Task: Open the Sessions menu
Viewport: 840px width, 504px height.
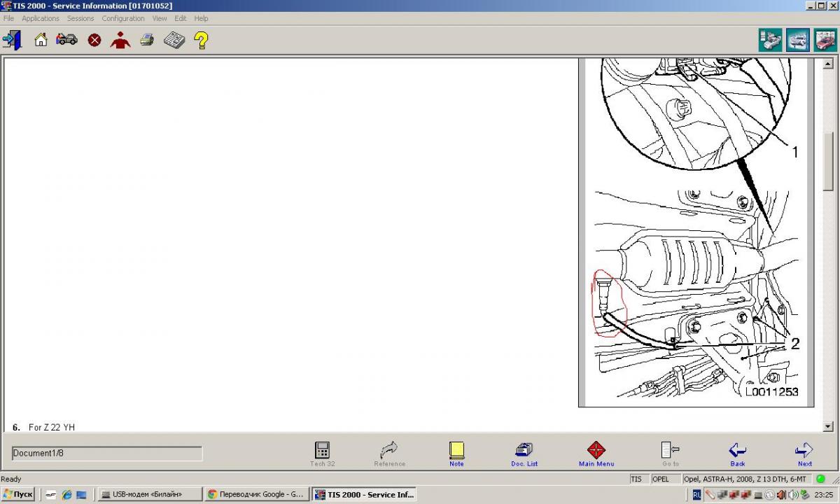Action: pos(80,19)
